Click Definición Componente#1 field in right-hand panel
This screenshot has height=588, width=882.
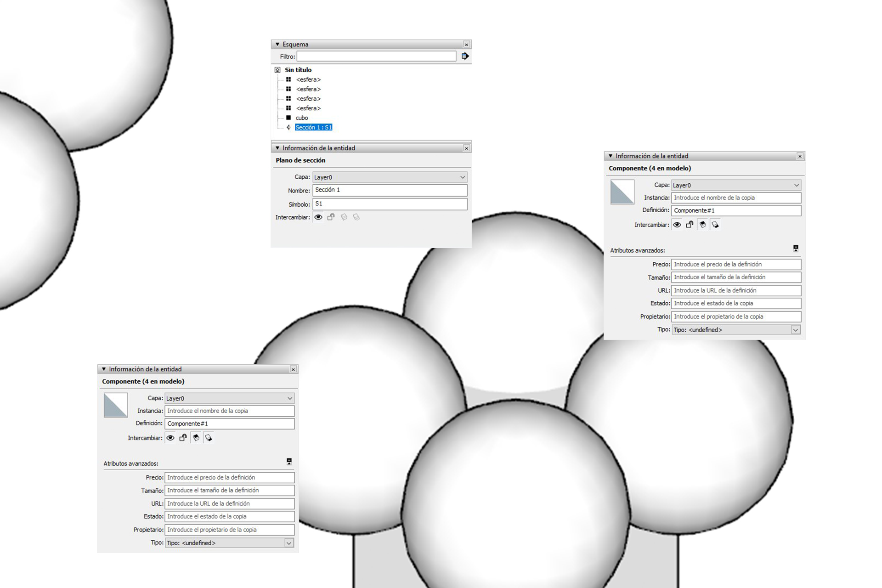(736, 210)
